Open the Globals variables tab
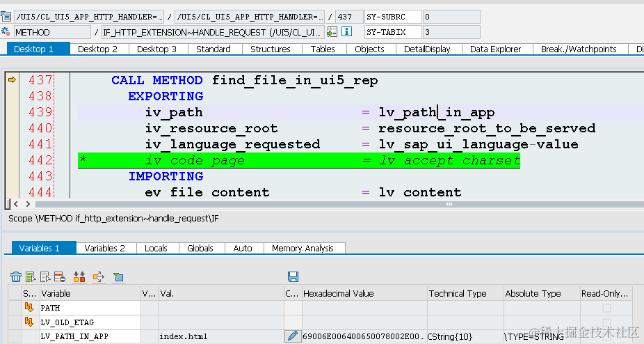 pos(200,248)
